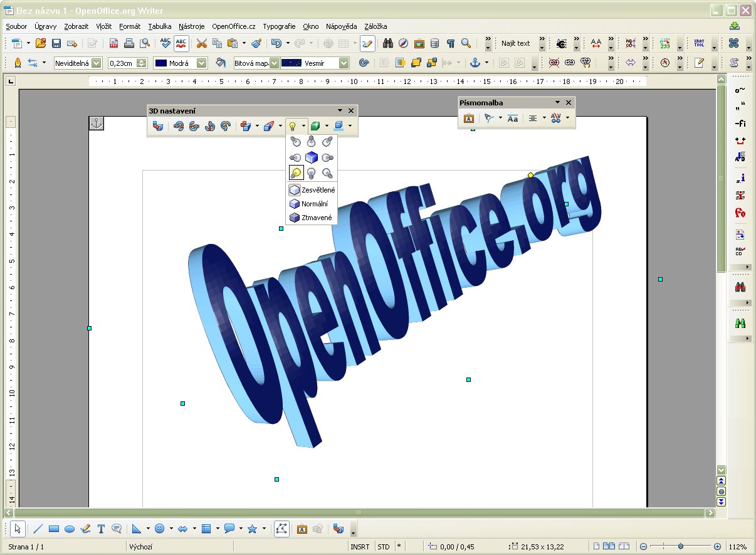Viewport: 756px width, 555px height.
Task: Click the zoom slider handle in status bar
Action: pyautogui.click(x=681, y=547)
